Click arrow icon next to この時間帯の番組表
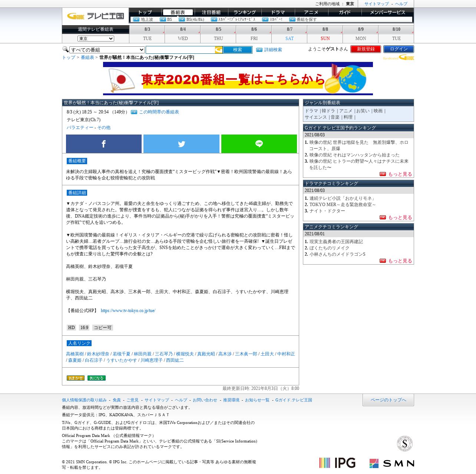476x474 pixels. tap(134, 112)
